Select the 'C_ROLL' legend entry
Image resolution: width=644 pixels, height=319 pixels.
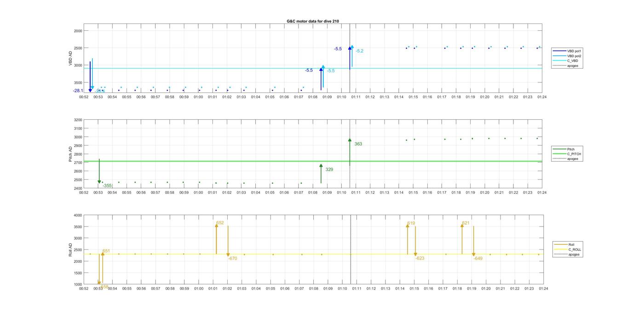coord(568,249)
